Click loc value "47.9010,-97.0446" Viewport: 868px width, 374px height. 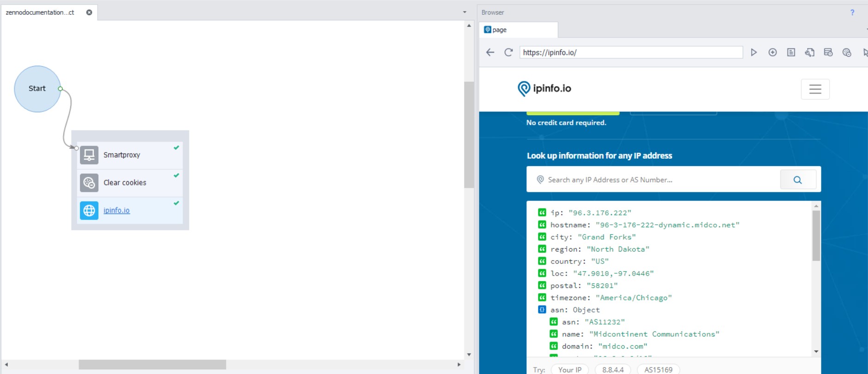613,273
